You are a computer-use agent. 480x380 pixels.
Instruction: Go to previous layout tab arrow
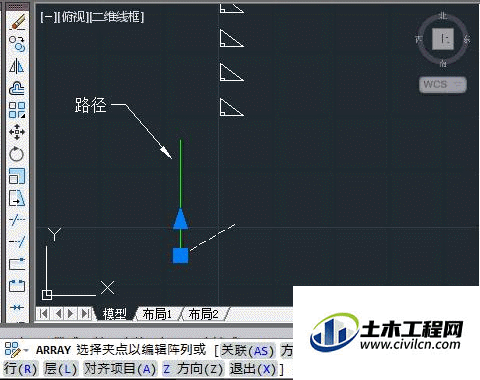pyautogui.click(x=58, y=314)
